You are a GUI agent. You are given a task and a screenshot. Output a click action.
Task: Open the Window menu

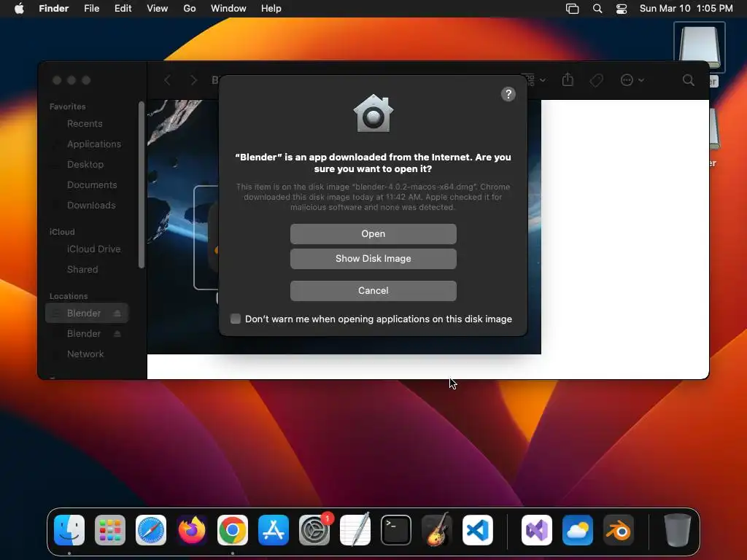(228, 9)
